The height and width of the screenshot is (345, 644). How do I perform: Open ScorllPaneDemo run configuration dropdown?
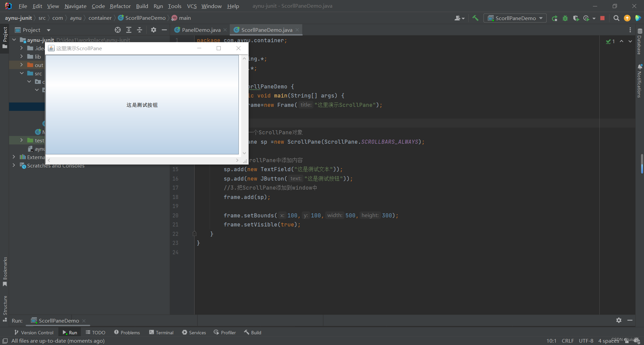(x=515, y=18)
